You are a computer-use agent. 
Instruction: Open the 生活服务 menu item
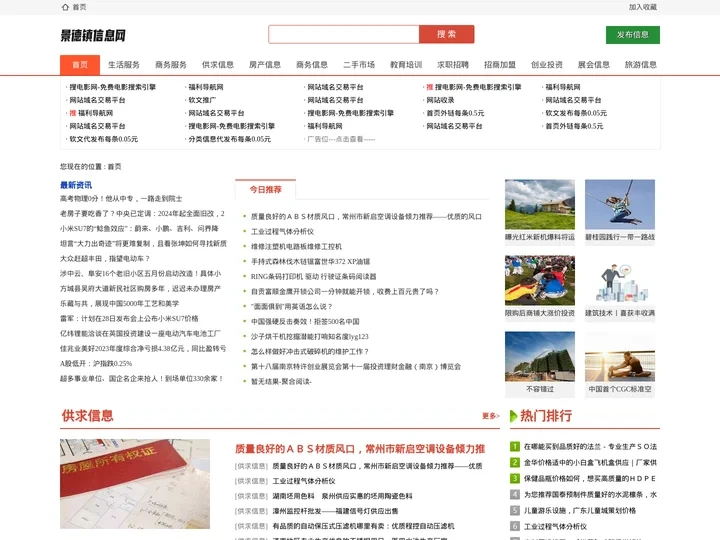pyautogui.click(x=124, y=65)
